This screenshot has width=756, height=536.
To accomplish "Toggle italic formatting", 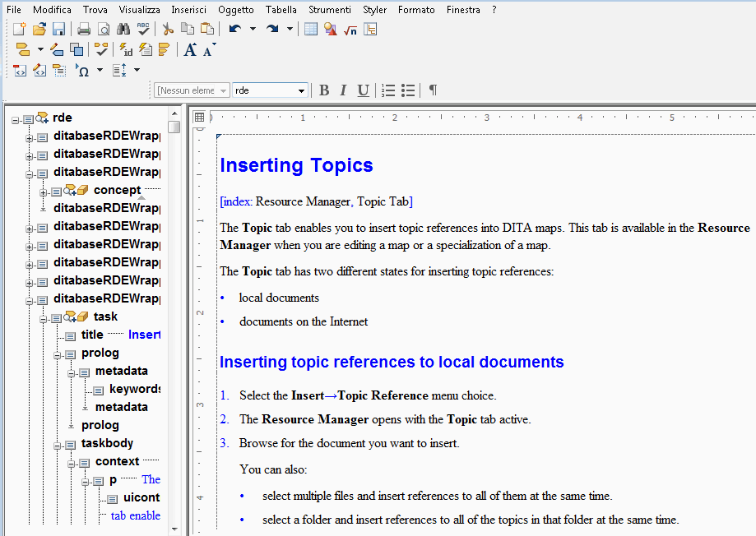I will (343, 90).
